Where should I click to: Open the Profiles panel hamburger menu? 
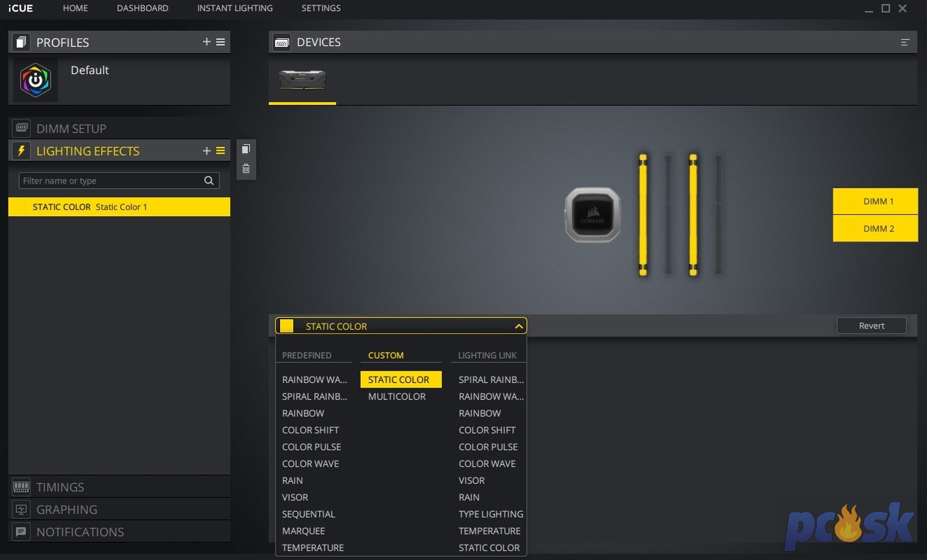click(220, 41)
